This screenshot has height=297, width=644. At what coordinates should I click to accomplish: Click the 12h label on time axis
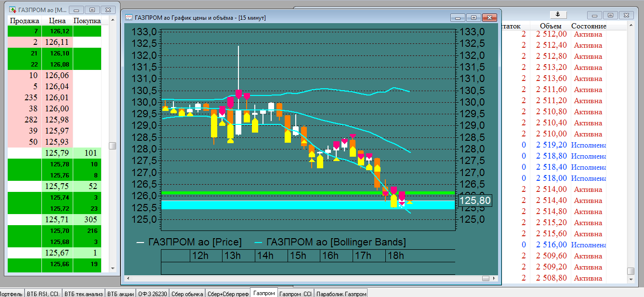199,256
